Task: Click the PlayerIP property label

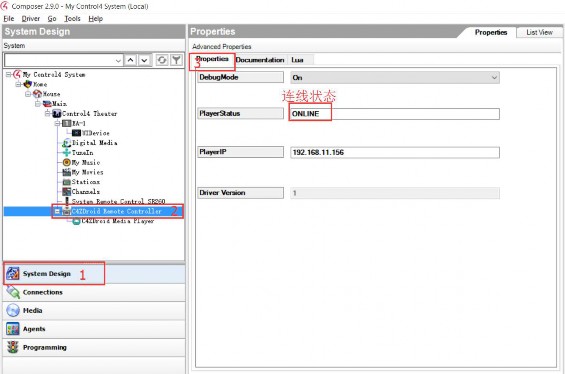Action: click(240, 152)
